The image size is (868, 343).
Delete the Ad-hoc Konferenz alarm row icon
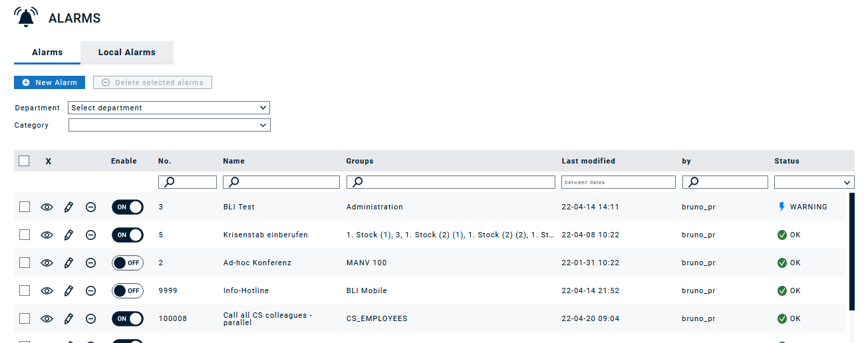point(91,263)
